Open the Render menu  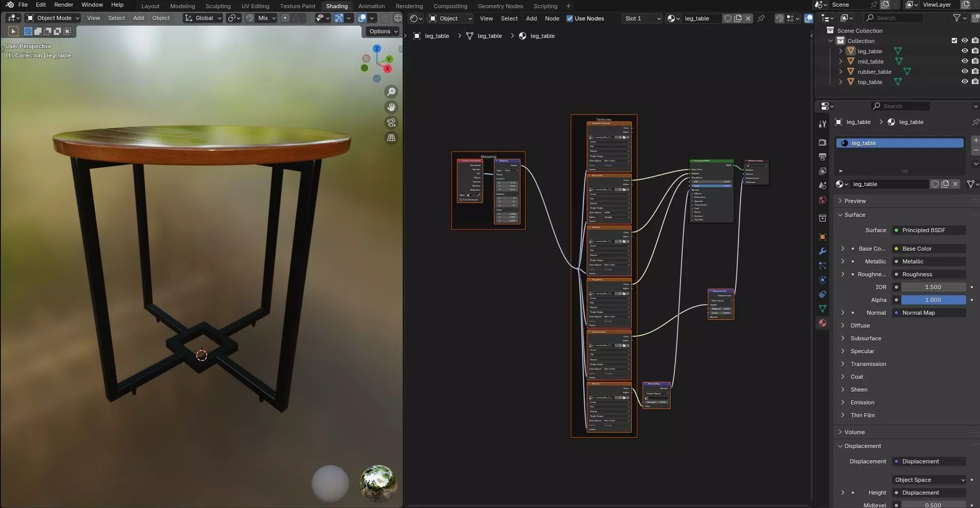[64, 5]
